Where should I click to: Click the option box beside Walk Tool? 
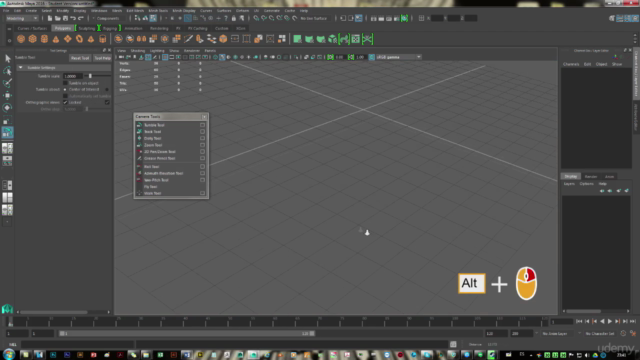(202, 193)
